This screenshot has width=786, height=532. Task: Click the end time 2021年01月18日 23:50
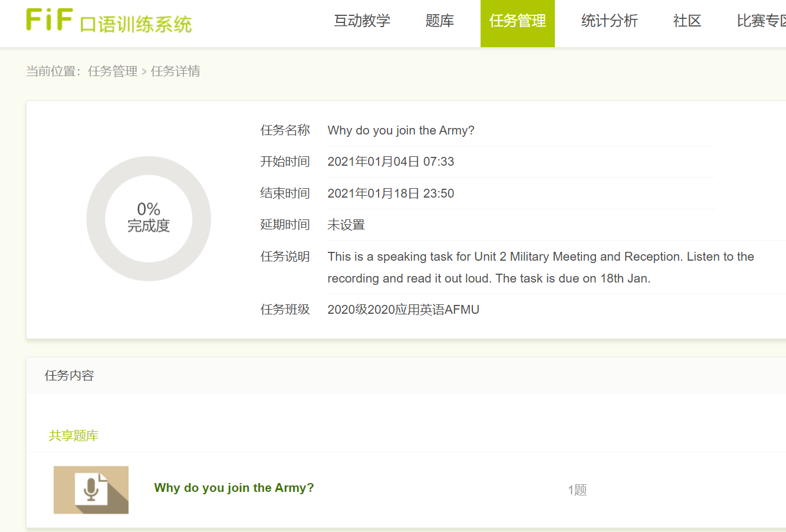point(391,193)
